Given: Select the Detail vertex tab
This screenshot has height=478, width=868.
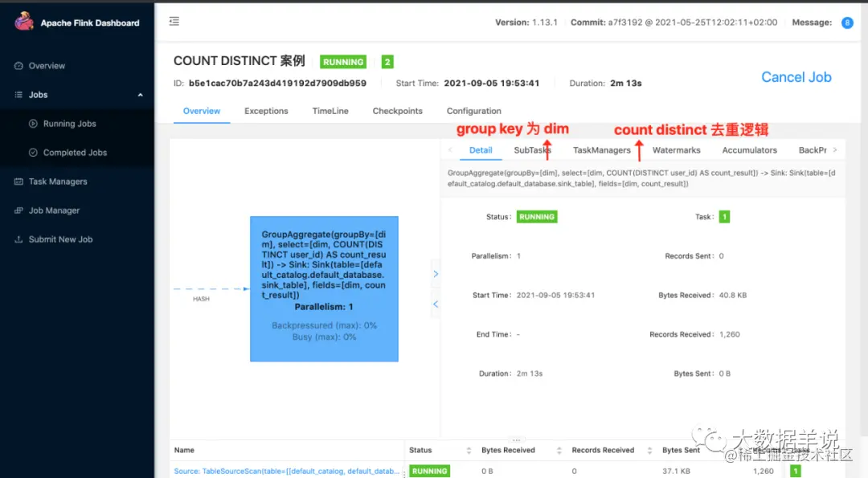Looking at the screenshot, I should [481, 150].
